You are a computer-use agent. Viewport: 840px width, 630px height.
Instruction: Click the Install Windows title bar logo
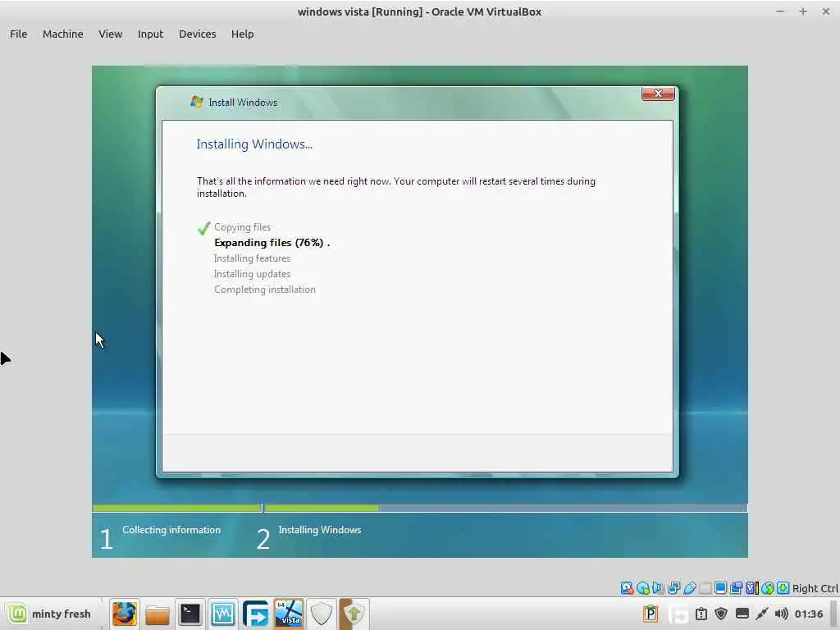click(197, 102)
